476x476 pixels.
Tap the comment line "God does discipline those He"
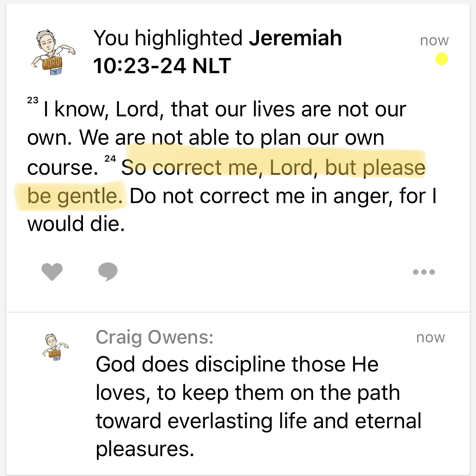pyautogui.click(x=237, y=364)
